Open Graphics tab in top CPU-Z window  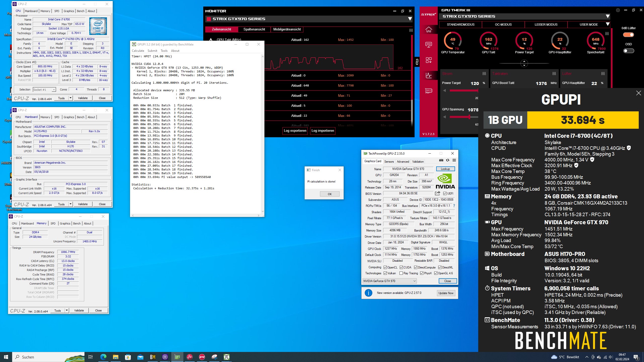pos(69,11)
